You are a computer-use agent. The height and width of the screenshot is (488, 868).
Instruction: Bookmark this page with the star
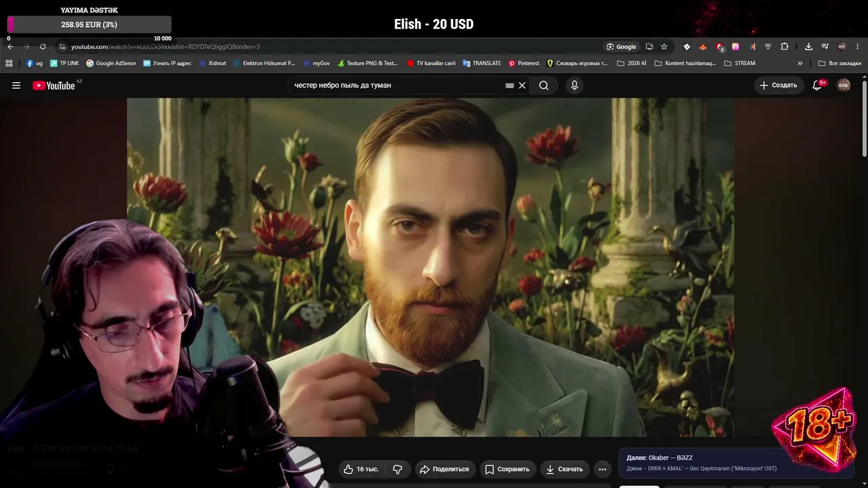664,47
